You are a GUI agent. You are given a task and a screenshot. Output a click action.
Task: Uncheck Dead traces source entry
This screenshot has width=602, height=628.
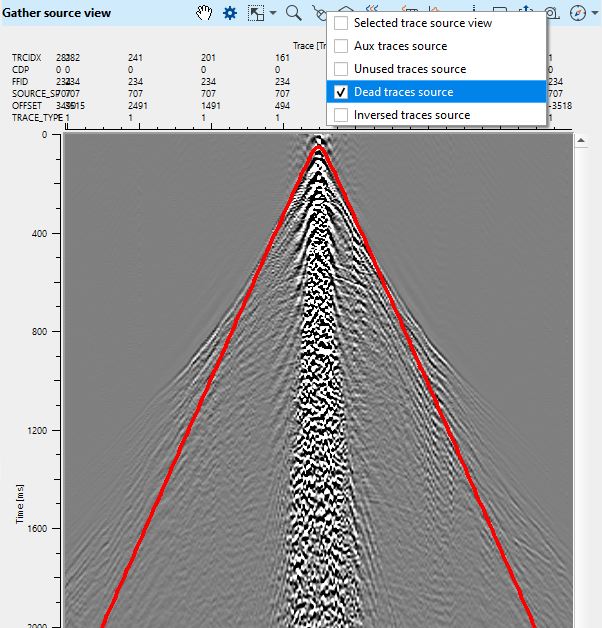tap(437, 92)
